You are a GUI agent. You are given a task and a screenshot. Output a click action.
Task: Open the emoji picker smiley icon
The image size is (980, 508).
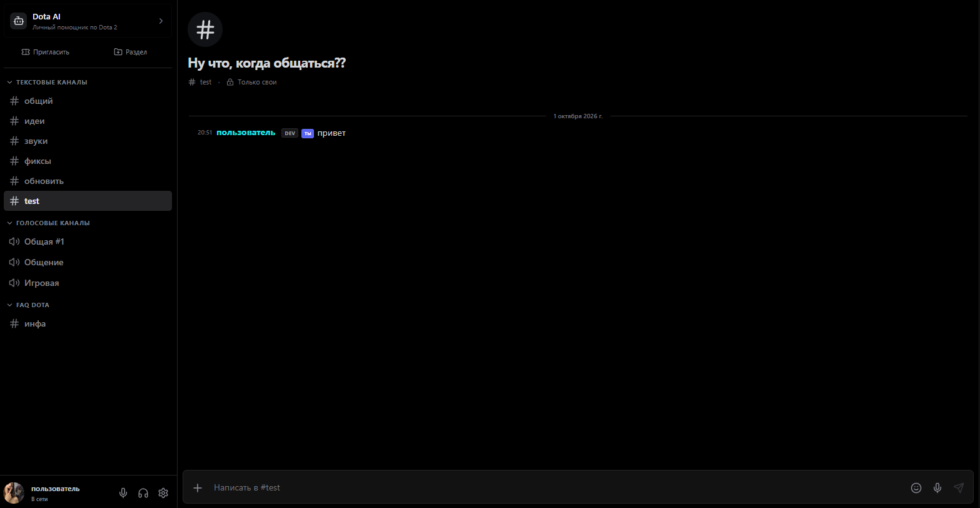pyautogui.click(x=916, y=487)
